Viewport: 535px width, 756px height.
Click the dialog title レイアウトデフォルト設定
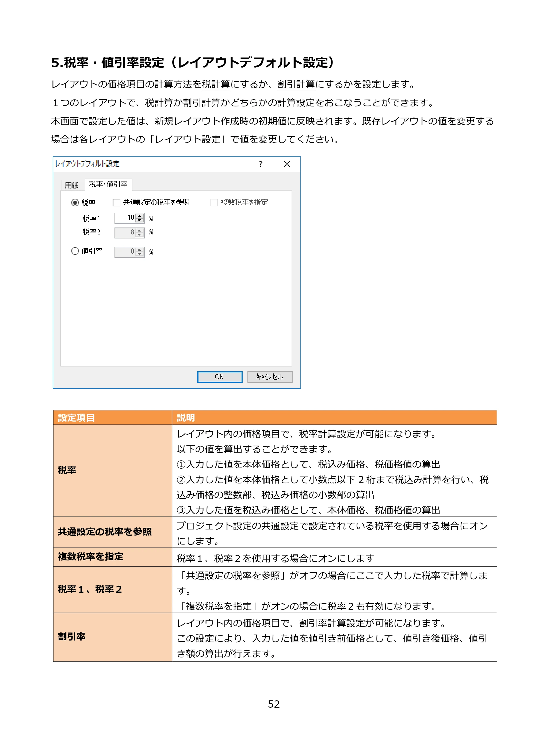point(87,164)
